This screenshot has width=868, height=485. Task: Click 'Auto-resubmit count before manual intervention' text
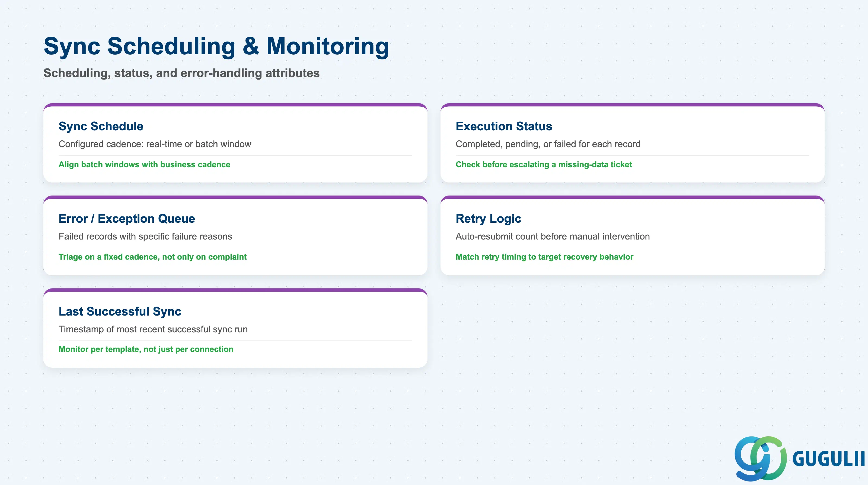(x=553, y=237)
